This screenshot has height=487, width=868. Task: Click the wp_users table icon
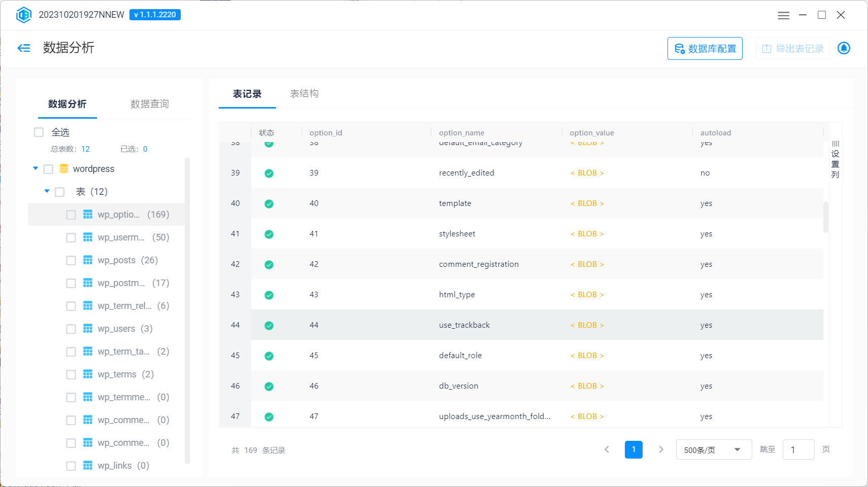click(x=88, y=329)
